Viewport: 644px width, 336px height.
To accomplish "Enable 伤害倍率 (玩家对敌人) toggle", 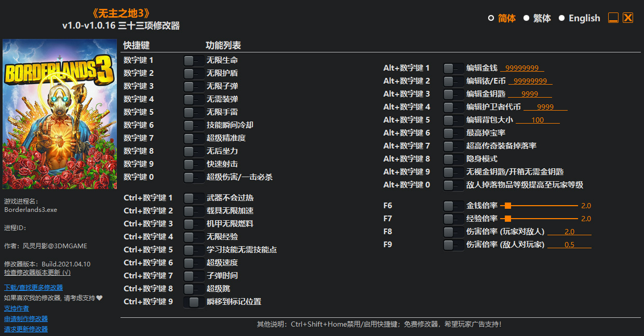I will click(x=453, y=232).
